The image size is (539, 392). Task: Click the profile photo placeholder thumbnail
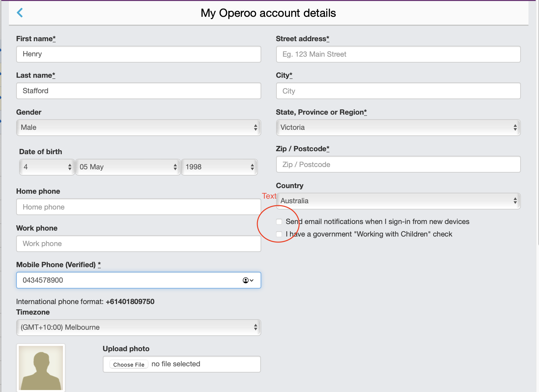pyautogui.click(x=41, y=368)
